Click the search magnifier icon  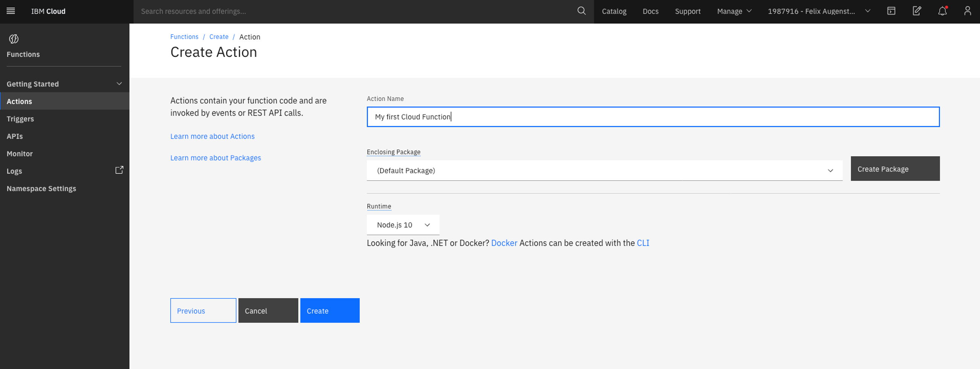coord(581,11)
